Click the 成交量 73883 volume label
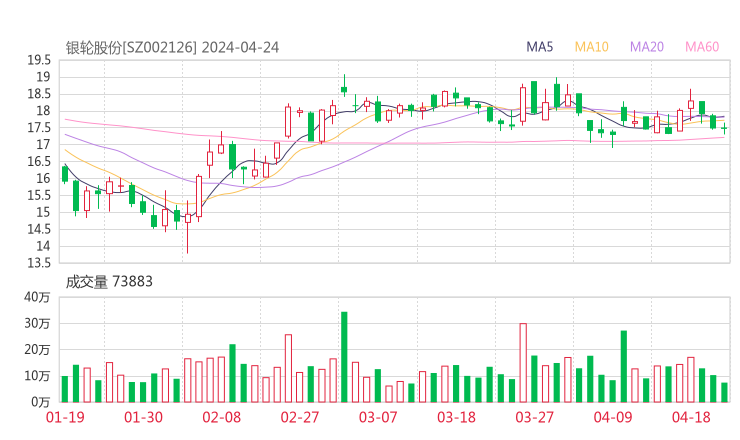The height and width of the screenshot is (440, 740). [109, 282]
